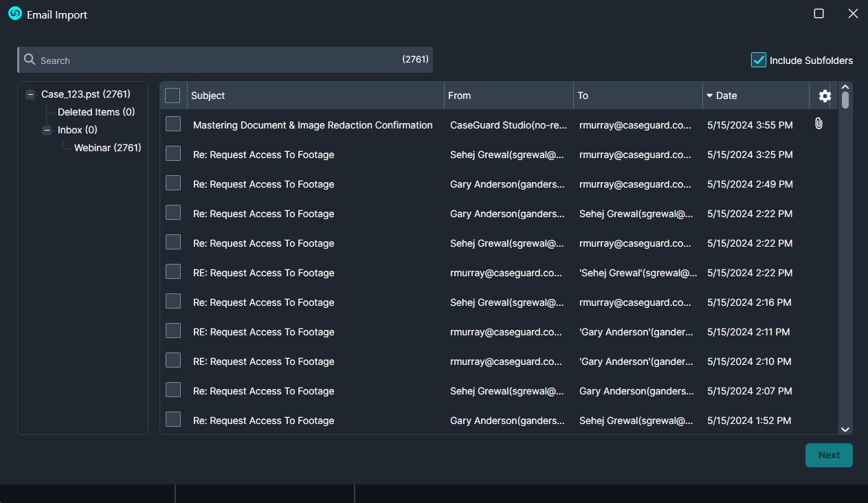The width and height of the screenshot is (868, 503).
Task: Click into the Search field
Action: pyautogui.click(x=225, y=60)
